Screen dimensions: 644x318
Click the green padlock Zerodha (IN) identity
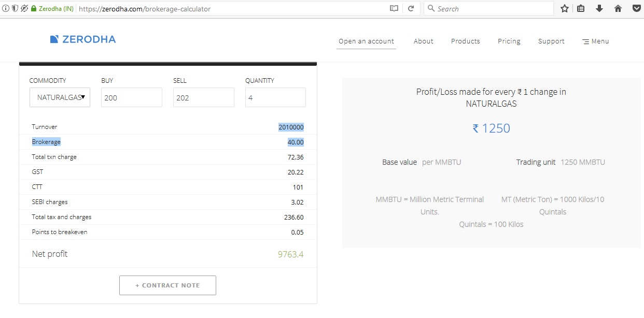pos(52,9)
